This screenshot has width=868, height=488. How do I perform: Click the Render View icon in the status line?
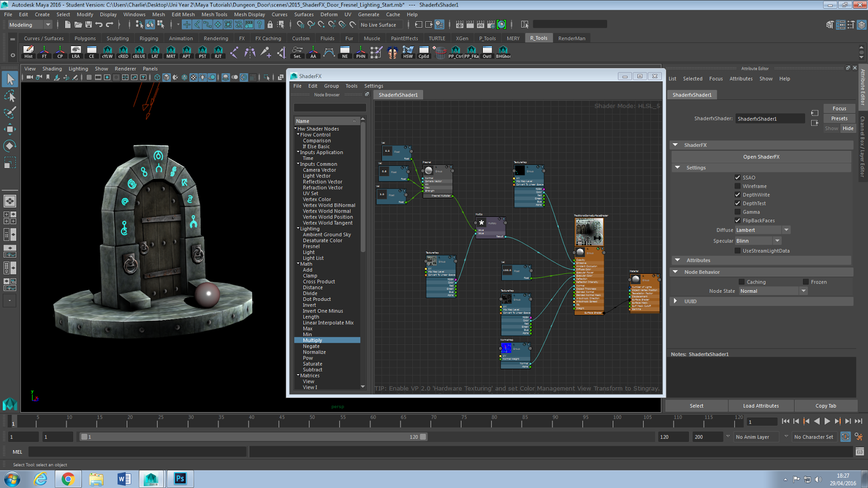pos(459,24)
